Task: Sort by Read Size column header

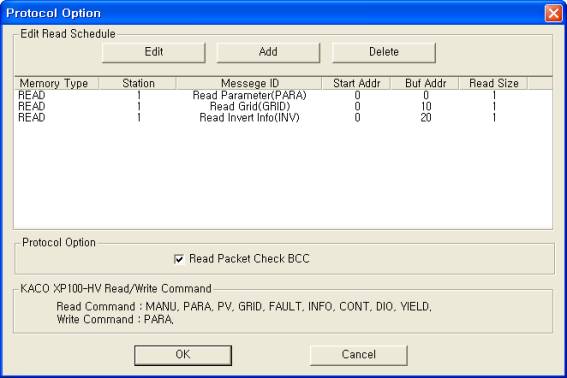Action: (x=493, y=83)
